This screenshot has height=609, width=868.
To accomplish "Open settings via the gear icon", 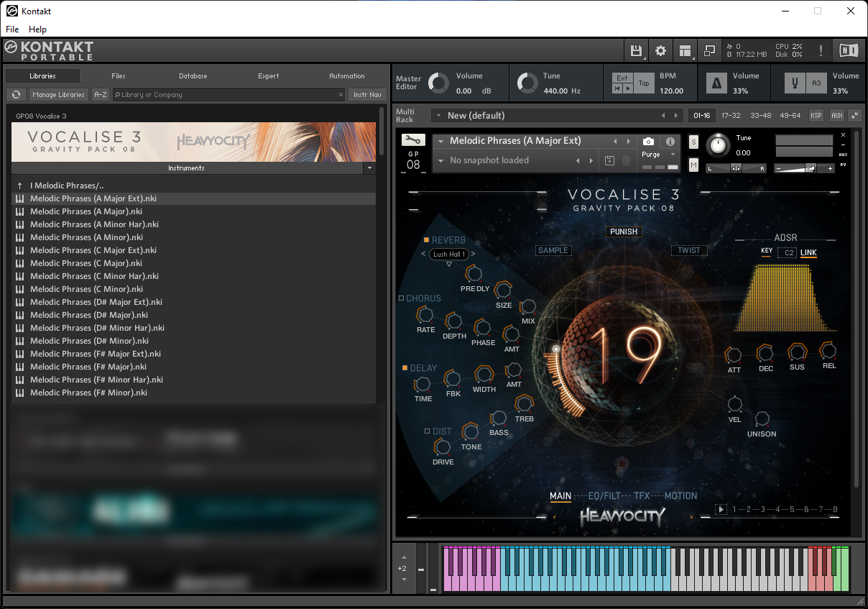I will [660, 50].
